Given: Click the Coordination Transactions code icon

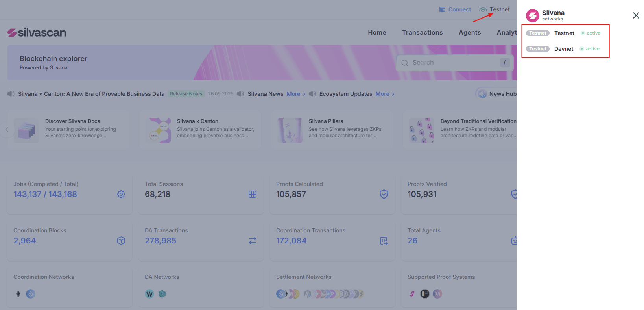Looking at the screenshot, I should (x=384, y=241).
